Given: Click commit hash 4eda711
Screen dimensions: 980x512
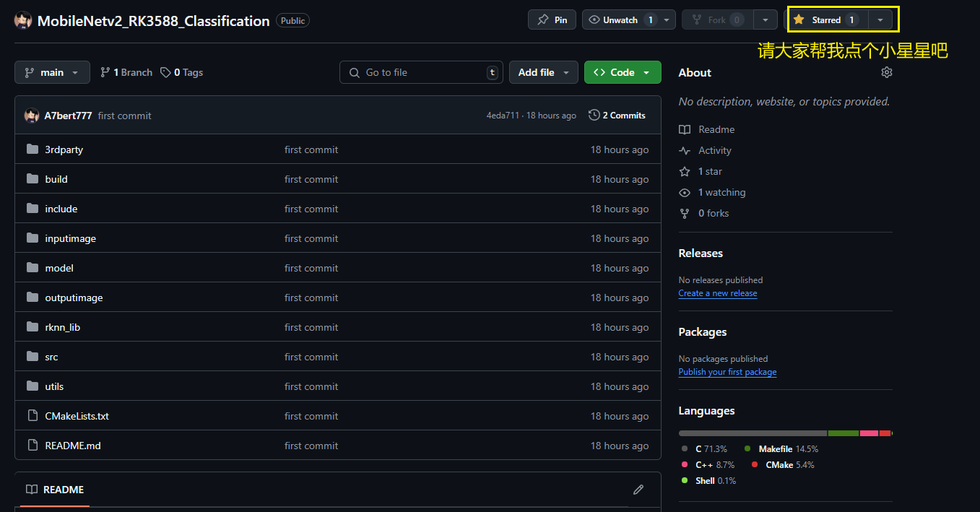Looking at the screenshot, I should [x=503, y=116].
